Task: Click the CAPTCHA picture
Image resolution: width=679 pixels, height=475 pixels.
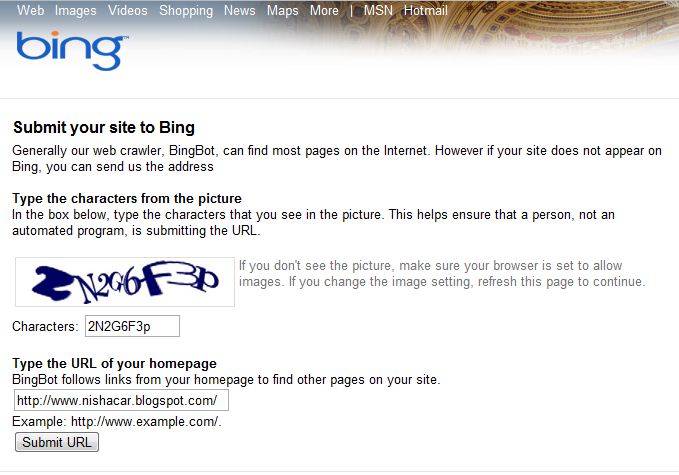Action: click(125, 281)
